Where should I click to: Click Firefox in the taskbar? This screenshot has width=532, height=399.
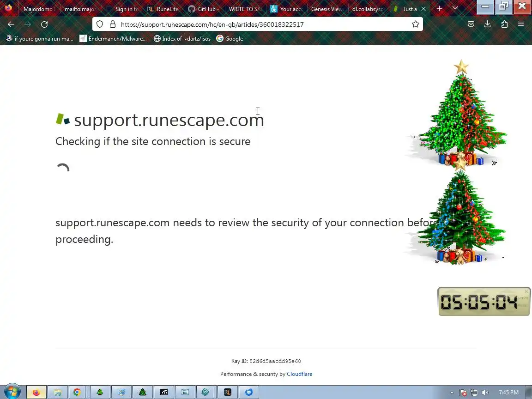pyautogui.click(x=36, y=392)
